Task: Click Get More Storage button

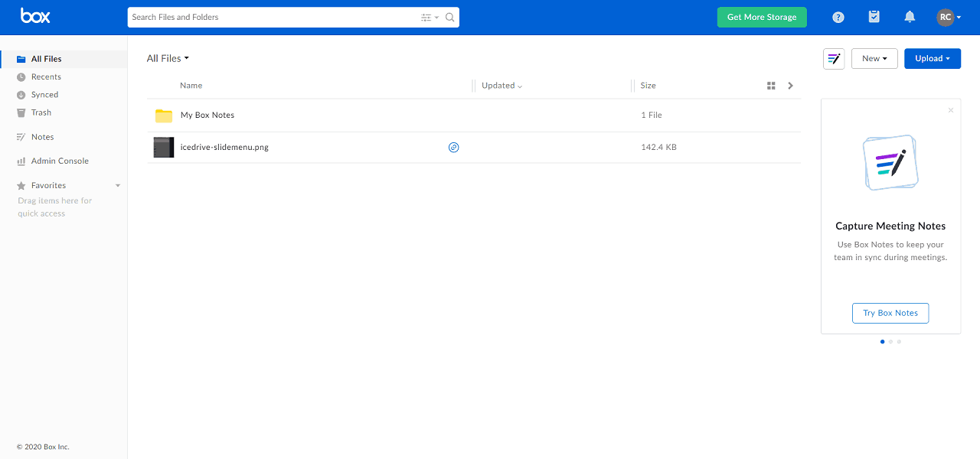Action: click(762, 17)
